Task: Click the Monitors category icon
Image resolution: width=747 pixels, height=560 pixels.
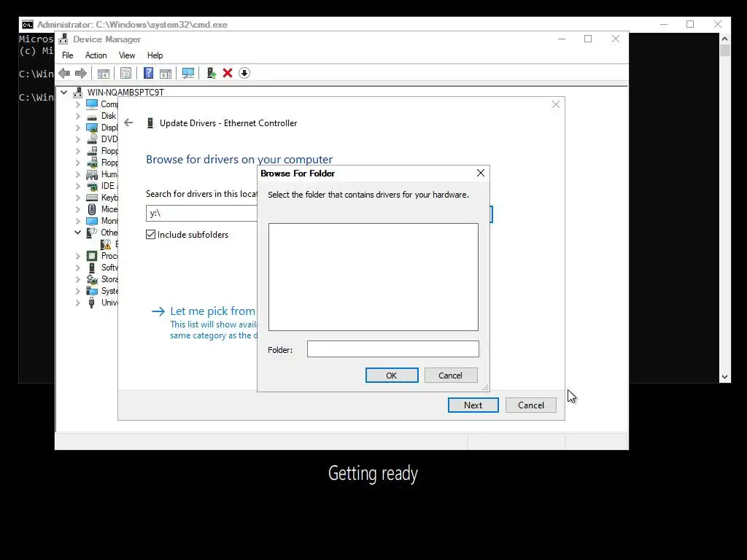Action: point(92,221)
